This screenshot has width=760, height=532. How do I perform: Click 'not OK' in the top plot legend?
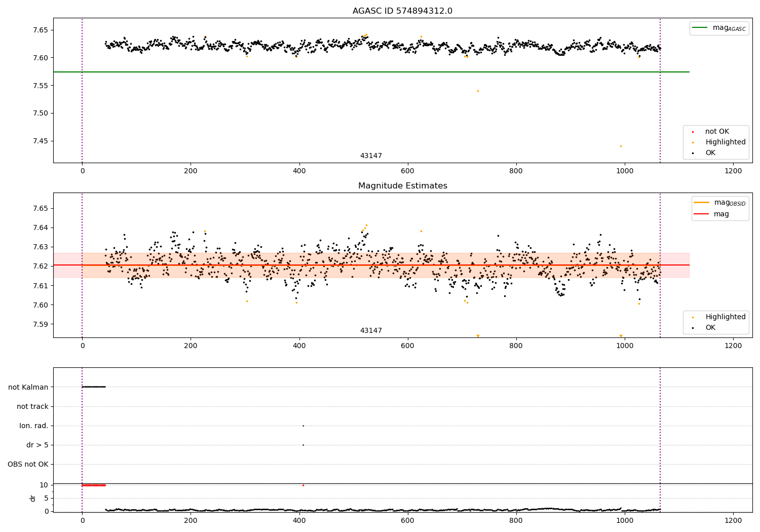coord(717,132)
